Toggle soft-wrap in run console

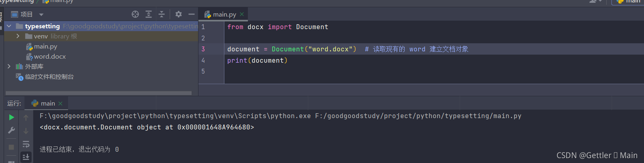(26, 144)
